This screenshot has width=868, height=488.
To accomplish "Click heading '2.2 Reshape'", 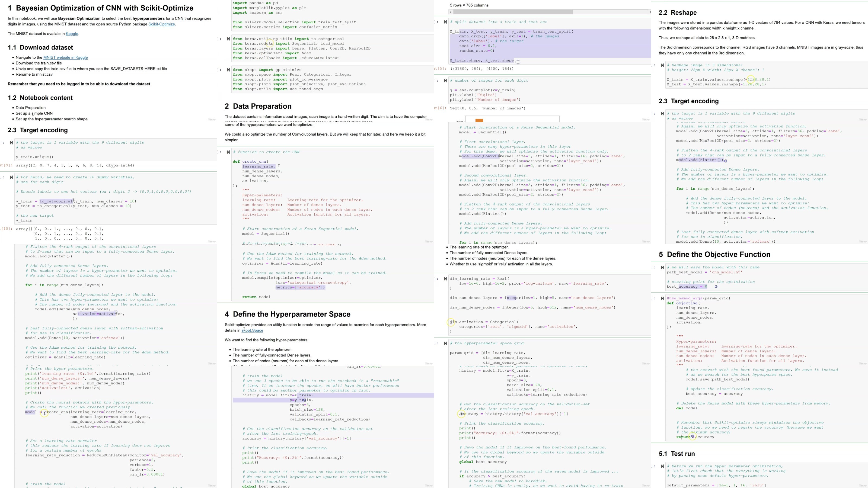I will (x=678, y=12).
